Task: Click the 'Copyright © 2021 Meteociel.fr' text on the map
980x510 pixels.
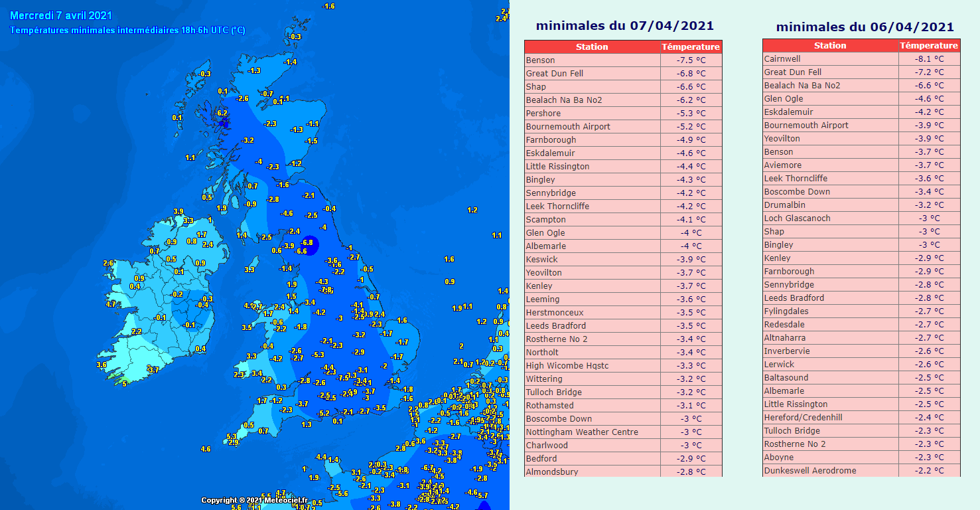Action: [x=255, y=500]
